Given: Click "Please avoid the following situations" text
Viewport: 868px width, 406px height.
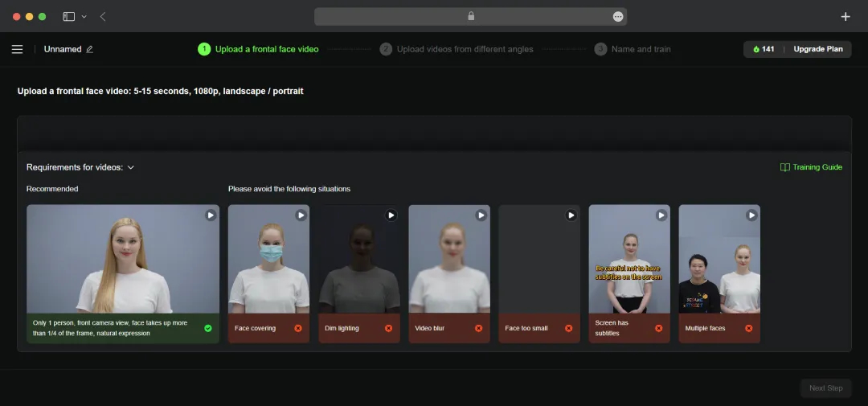Looking at the screenshot, I should [289, 189].
